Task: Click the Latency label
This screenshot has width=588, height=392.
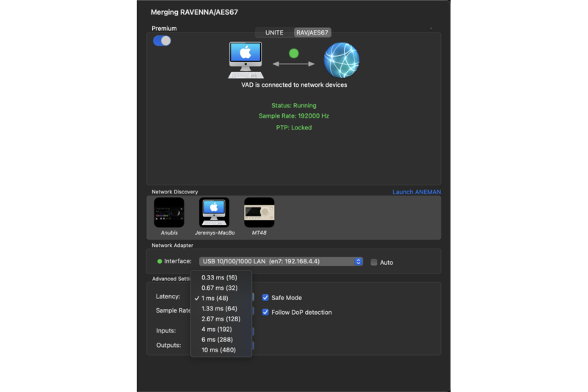Action: [168, 296]
